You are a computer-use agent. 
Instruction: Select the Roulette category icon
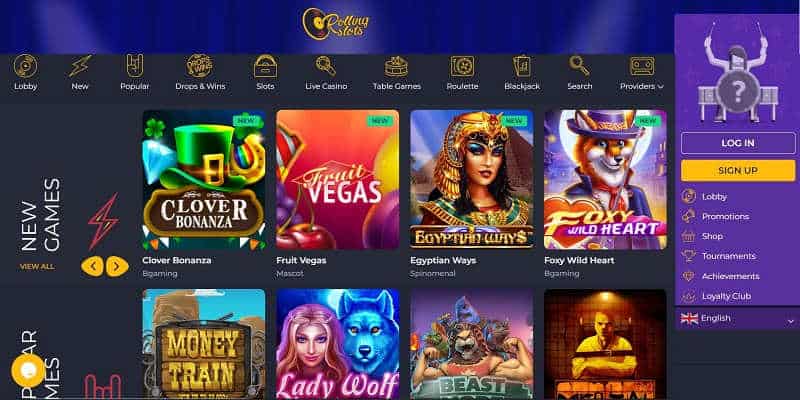click(x=462, y=66)
